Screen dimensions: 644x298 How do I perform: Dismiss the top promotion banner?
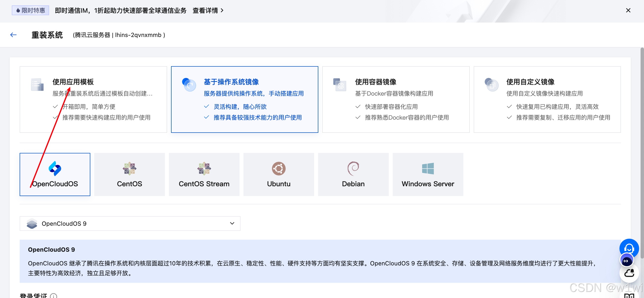click(628, 10)
